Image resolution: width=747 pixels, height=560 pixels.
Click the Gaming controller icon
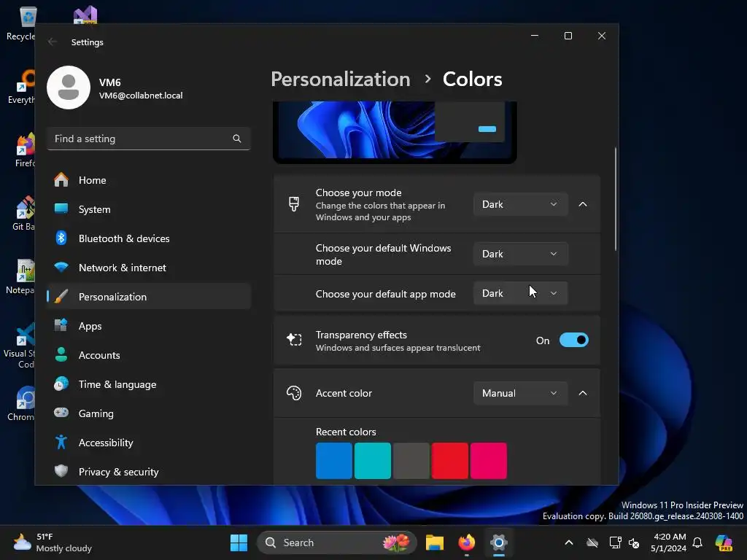pyautogui.click(x=61, y=413)
